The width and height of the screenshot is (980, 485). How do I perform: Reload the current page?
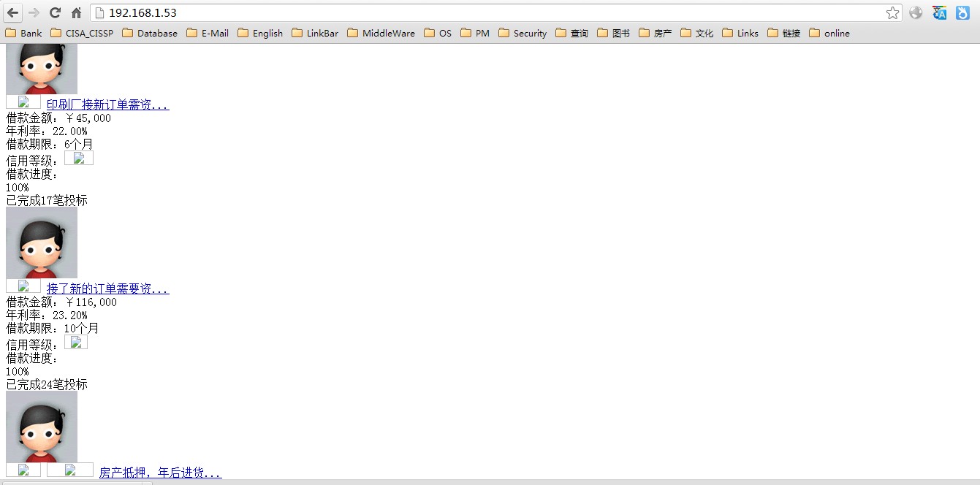(55, 13)
